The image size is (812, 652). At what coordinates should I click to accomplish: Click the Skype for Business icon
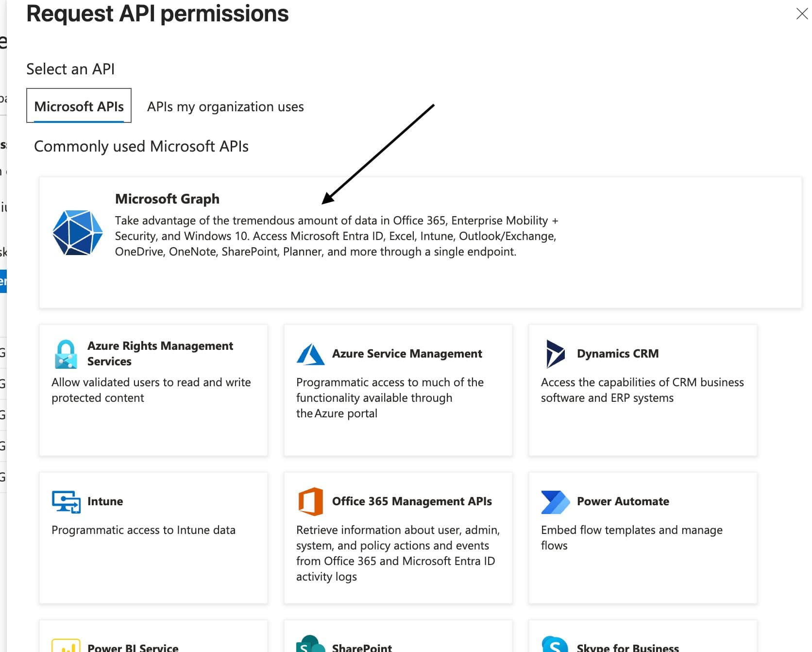(555, 644)
